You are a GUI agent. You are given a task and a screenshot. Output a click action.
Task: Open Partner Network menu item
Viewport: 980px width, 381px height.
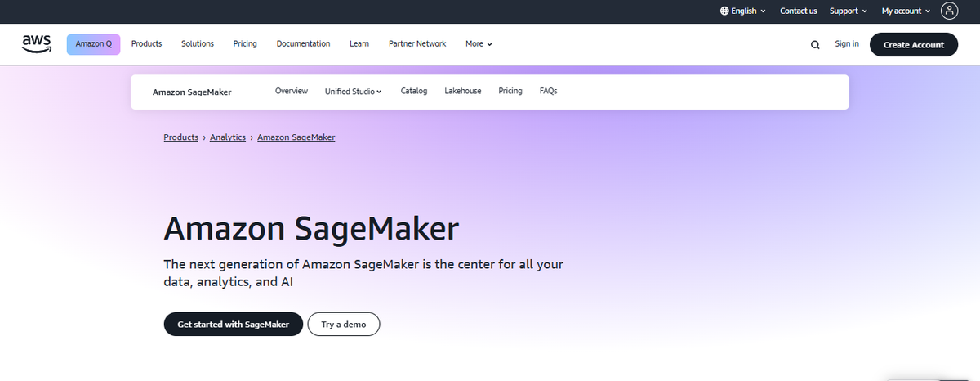tap(417, 44)
